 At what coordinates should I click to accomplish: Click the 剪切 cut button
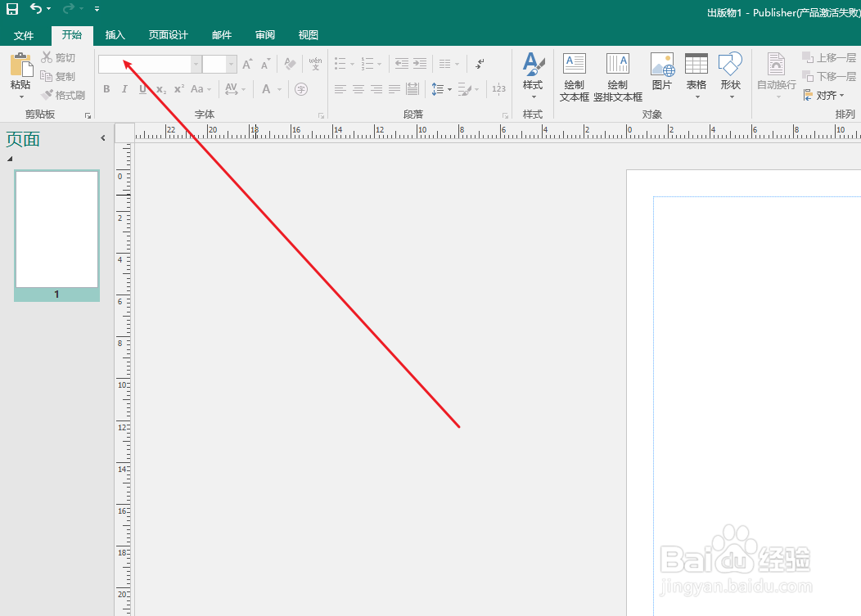point(58,57)
